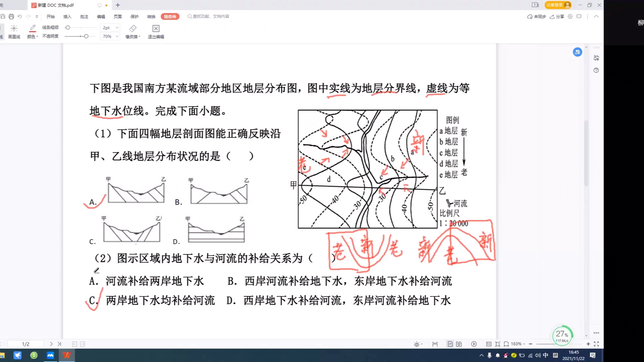Select the 随意画 freehand drawing tab
The image size is (644, 362).
pyautogui.click(x=170, y=17)
